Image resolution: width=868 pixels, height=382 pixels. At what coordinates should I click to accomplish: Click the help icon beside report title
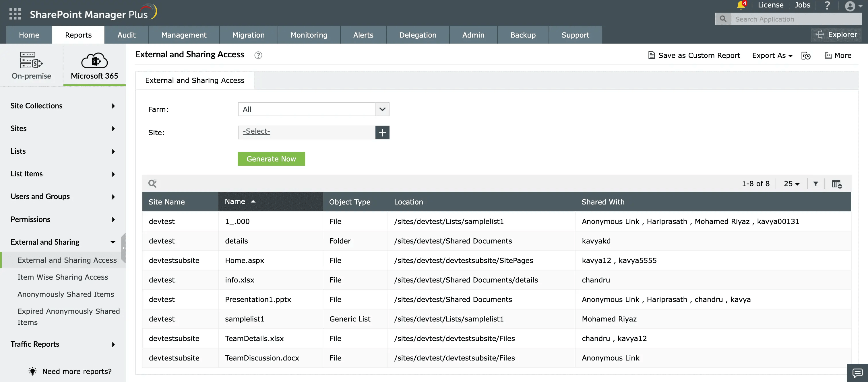tap(258, 55)
